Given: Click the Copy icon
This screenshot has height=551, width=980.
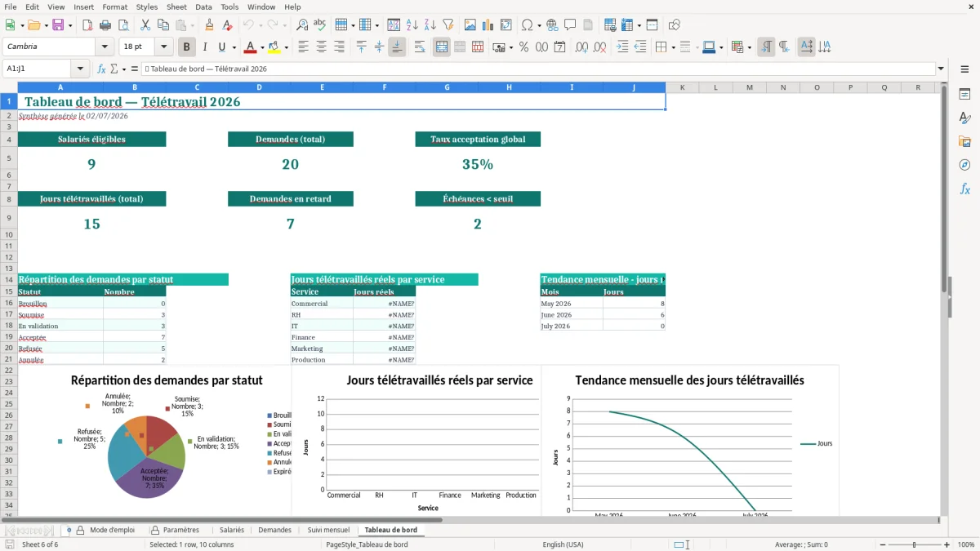Looking at the screenshot, I should click(163, 25).
